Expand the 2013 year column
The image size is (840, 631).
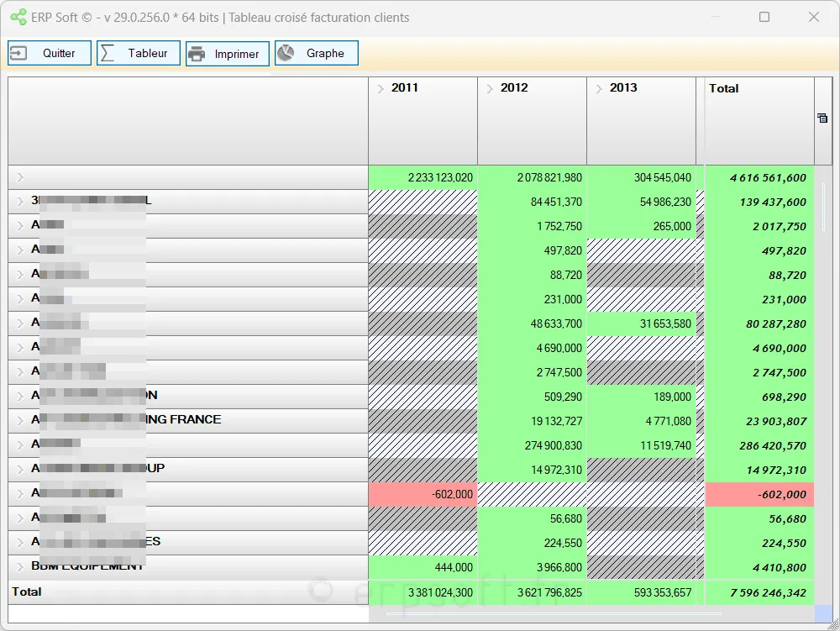tap(599, 88)
